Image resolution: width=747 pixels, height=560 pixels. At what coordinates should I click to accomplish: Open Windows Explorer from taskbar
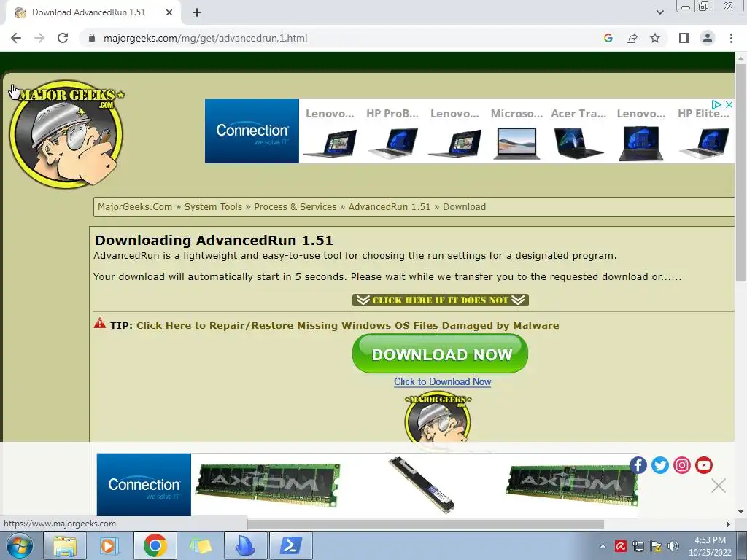pyautogui.click(x=65, y=545)
